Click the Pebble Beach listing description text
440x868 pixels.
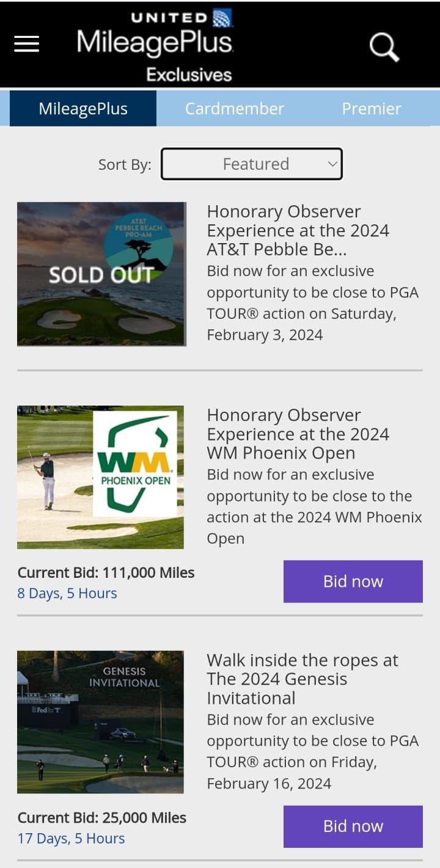click(312, 303)
